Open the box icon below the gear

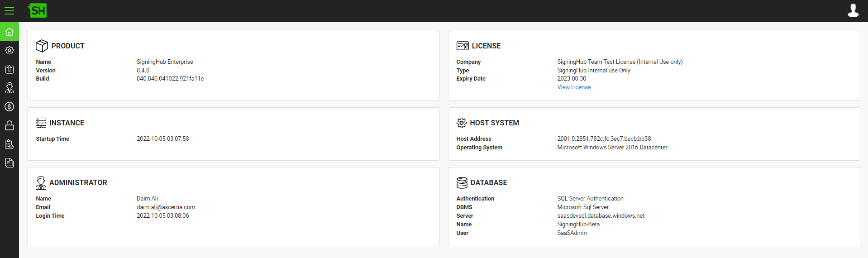pos(9,69)
